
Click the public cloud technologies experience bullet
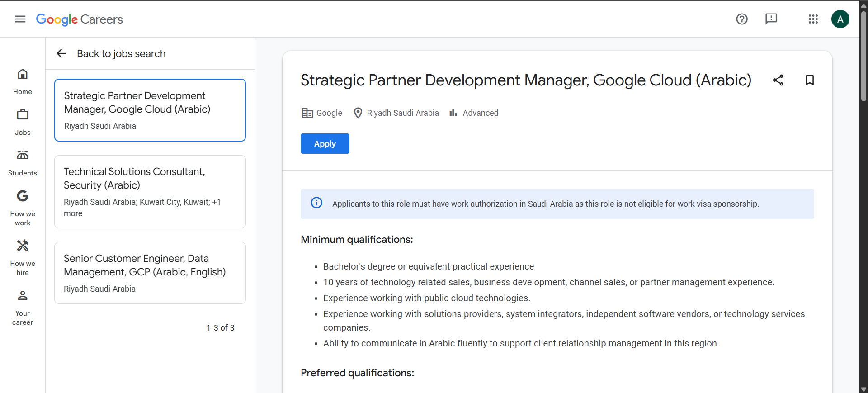[427, 298]
